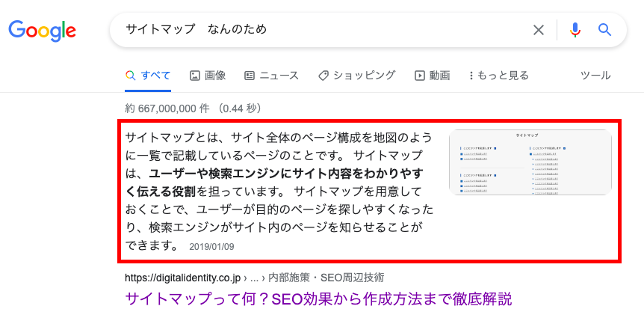Open the ツール search options
The width and height of the screenshot is (644, 315).
pyautogui.click(x=595, y=76)
